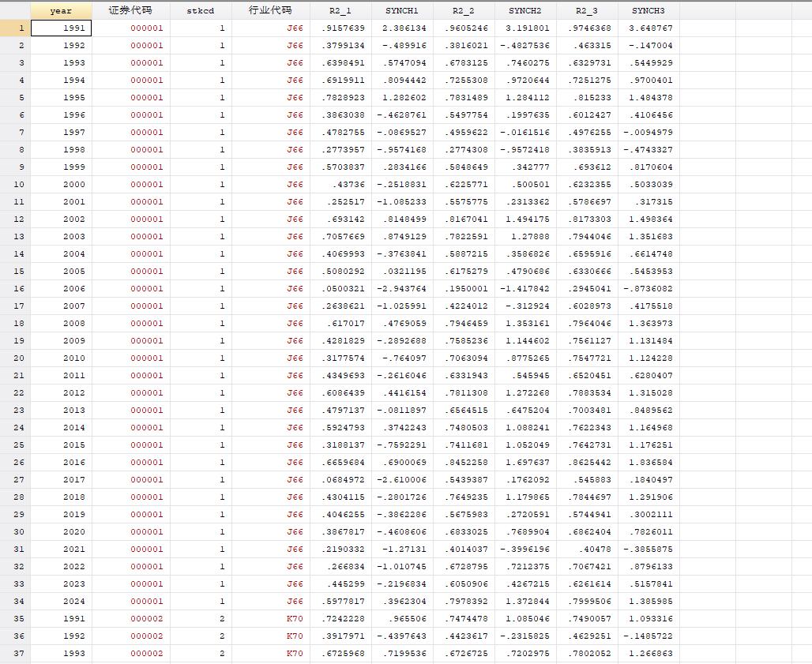Click R2_1 value .0500321
Viewport: 812px width, 664px height.
pyautogui.click(x=340, y=289)
